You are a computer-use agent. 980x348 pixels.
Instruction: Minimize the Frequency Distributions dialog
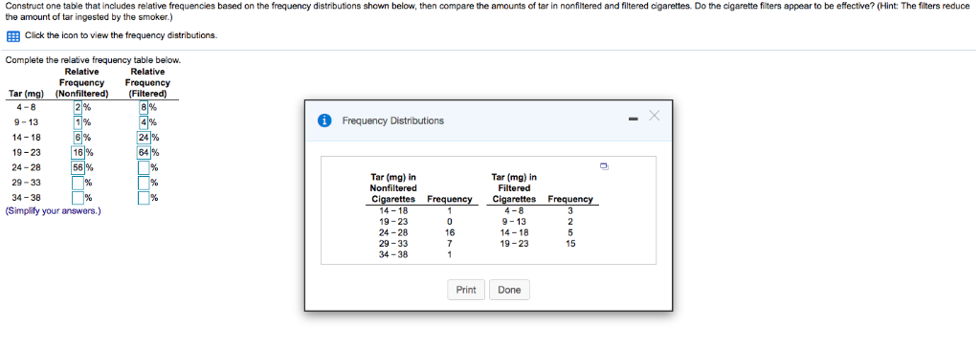coord(634,119)
